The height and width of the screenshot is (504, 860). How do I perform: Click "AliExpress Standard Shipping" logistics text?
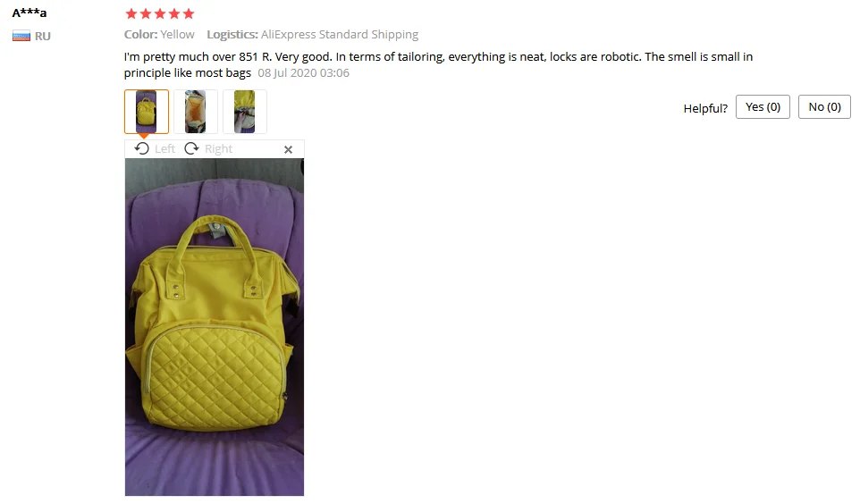(340, 35)
